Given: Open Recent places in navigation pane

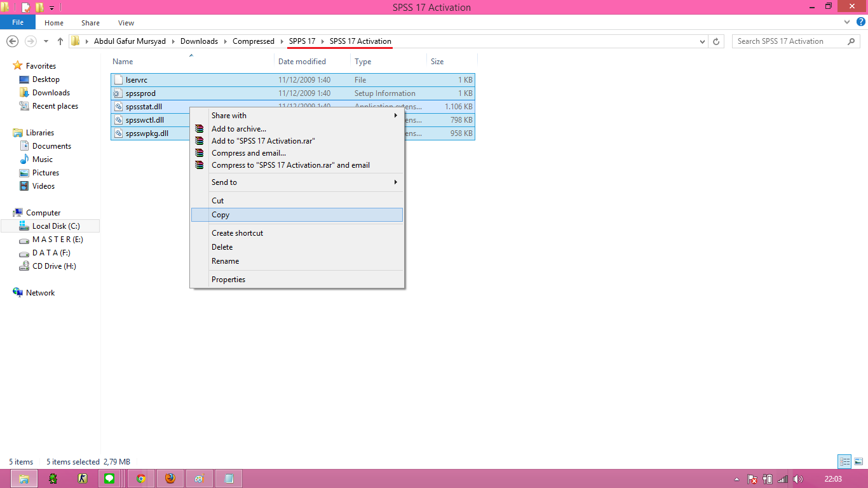Looking at the screenshot, I should (55, 106).
